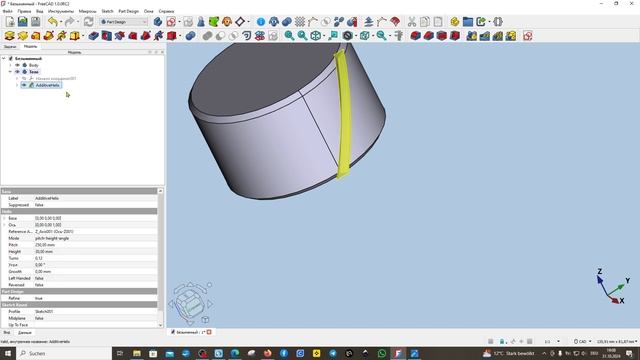Open the Правка menu
640x360 pixels.
tap(24, 11)
